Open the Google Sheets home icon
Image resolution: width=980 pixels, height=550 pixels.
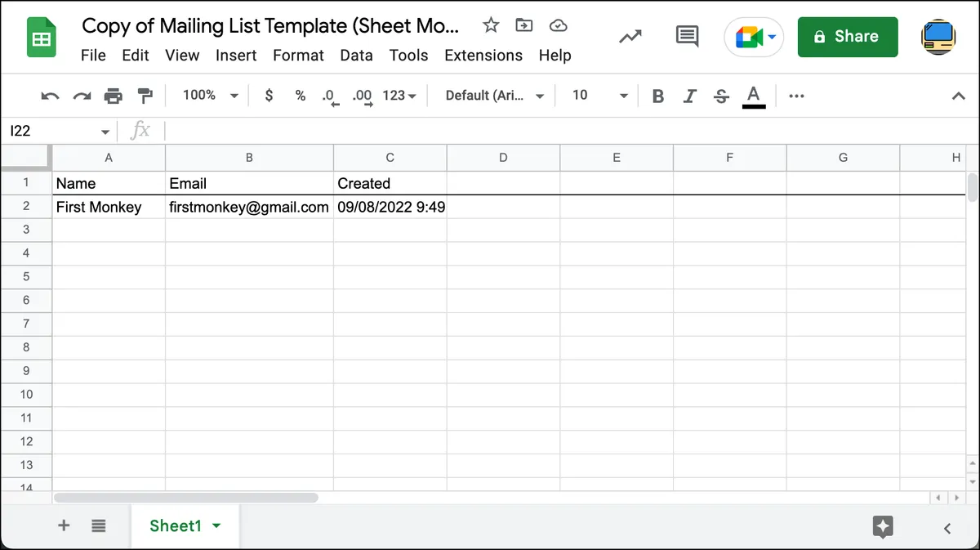coord(41,38)
